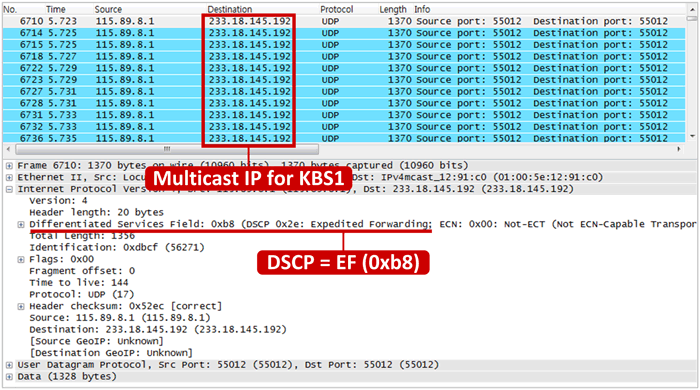Expand the Data (1328 bytes) section
Image resolution: width=700 pixels, height=390 pixels.
(x=9, y=377)
